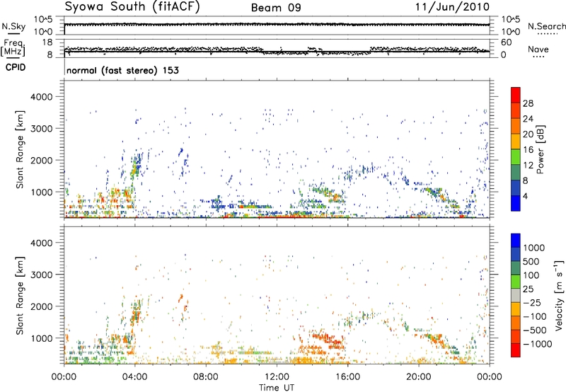Viewport: 566px width, 392px height.
Task: Click the "60" tick on Nave axis
Action: (506, 42)
